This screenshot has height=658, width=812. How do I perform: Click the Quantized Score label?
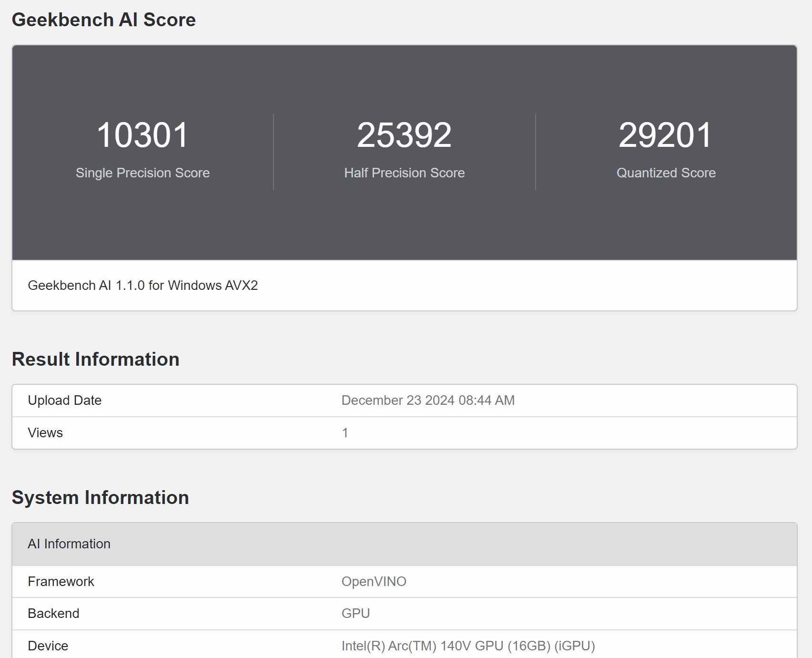665,173
